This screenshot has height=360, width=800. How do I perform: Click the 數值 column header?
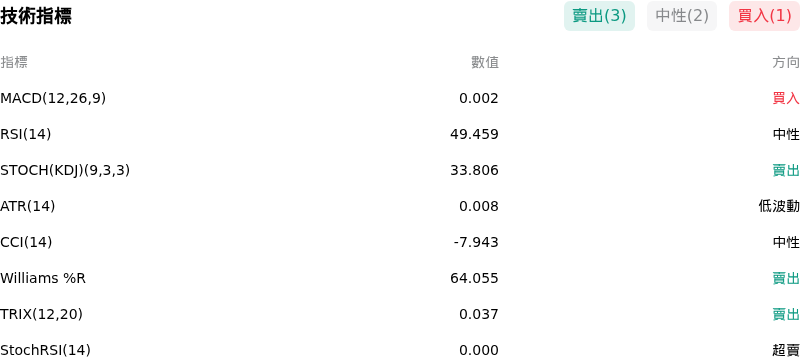(x=485, y=62)
